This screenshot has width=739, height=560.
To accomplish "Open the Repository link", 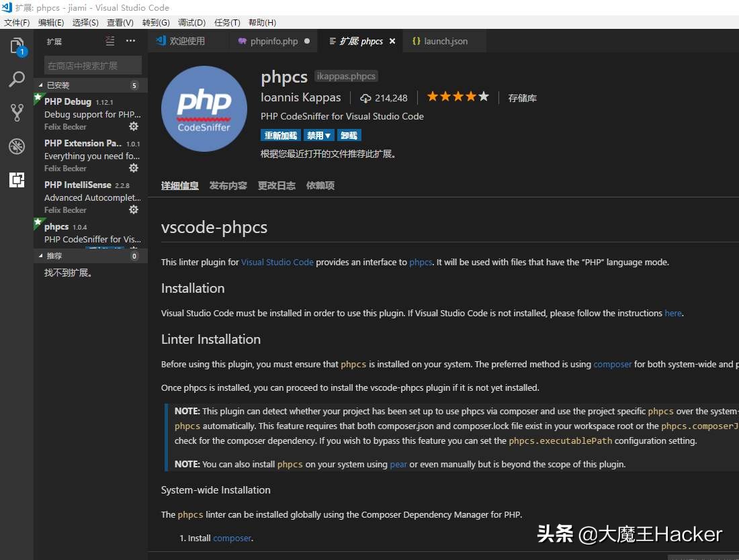I will point(522,98).
